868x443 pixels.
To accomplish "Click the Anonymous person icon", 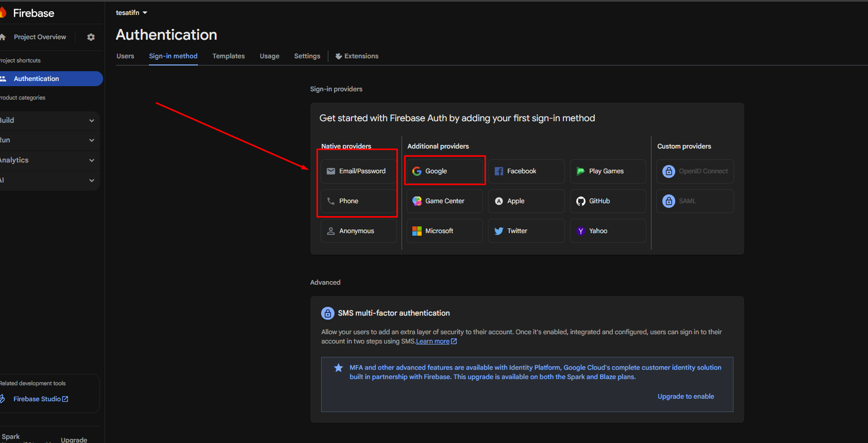I will click(331, 231).
